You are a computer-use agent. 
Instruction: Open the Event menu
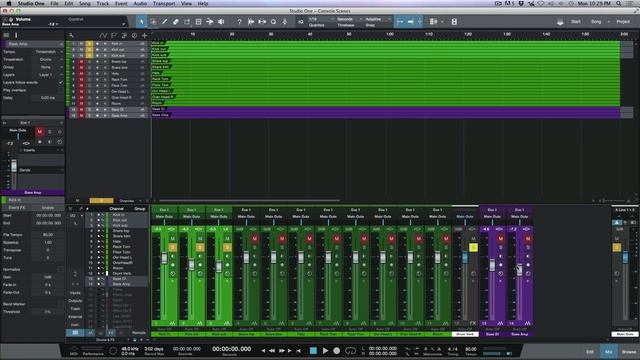coord(121,3)
